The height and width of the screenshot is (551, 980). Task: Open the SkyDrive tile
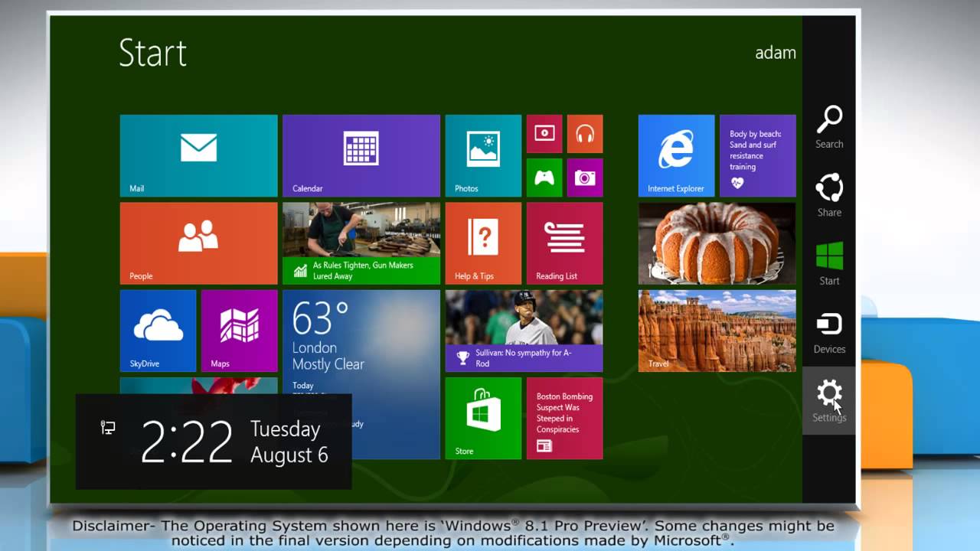point(158,331)
